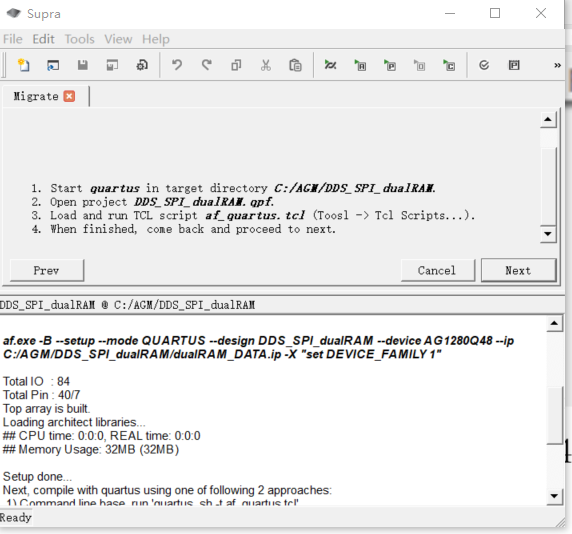Click the Cut scissors icon

click(266, 65)
